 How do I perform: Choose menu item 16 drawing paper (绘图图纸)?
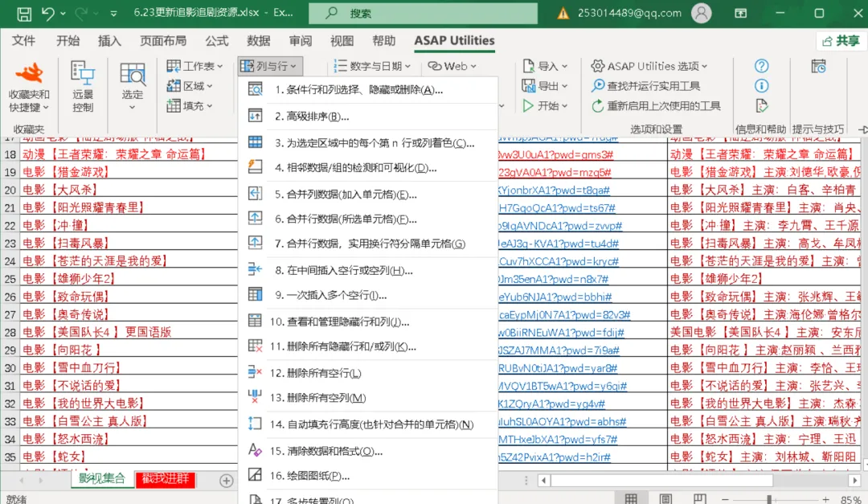[x=368, y=475]
